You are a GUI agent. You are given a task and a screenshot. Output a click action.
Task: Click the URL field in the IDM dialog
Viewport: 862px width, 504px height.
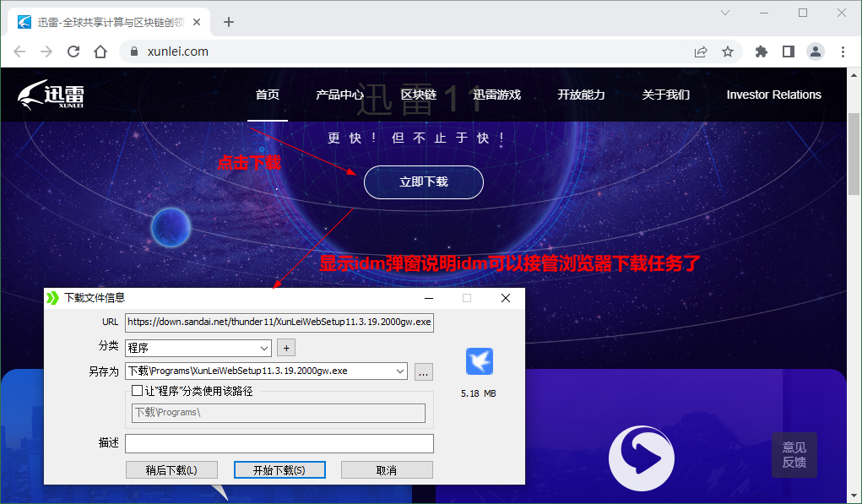(x=279, y=322)
